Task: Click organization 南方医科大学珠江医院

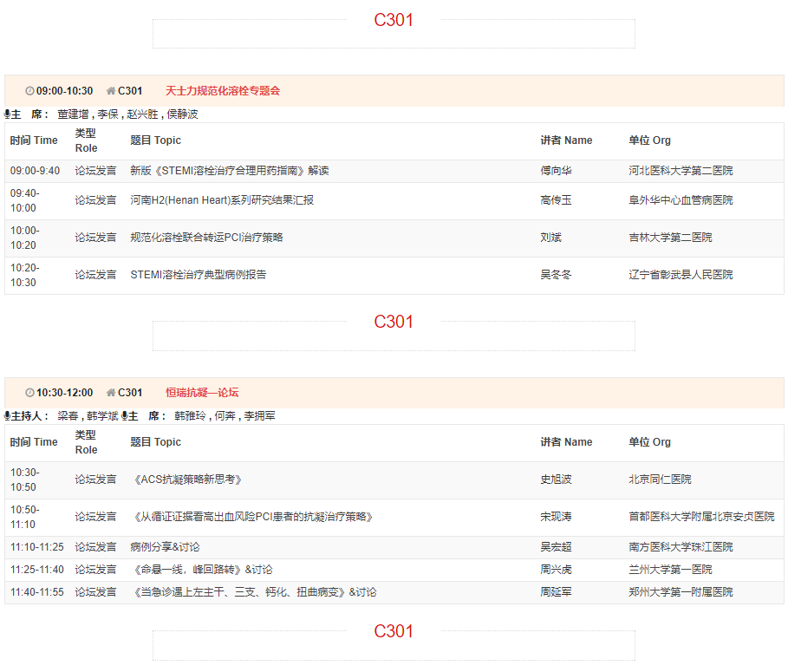Action: [x=681, y=547]
